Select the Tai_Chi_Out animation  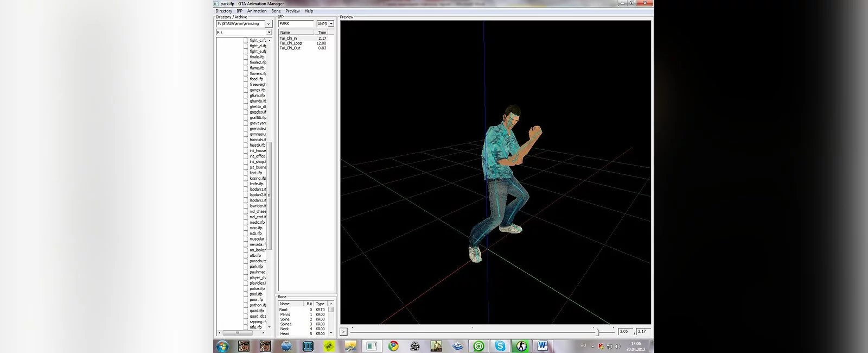(x=303, y=48)
